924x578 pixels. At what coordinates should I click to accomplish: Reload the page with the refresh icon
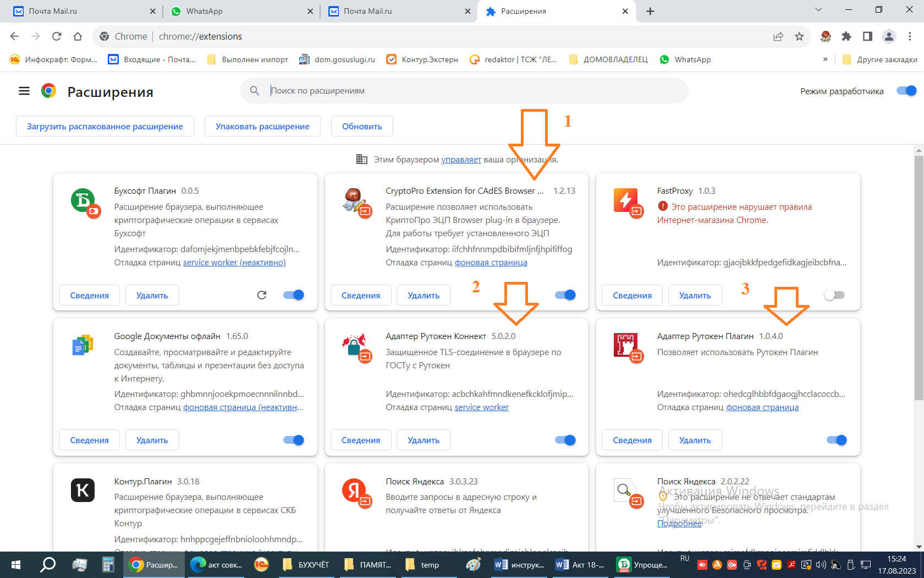tap(57, 36)
